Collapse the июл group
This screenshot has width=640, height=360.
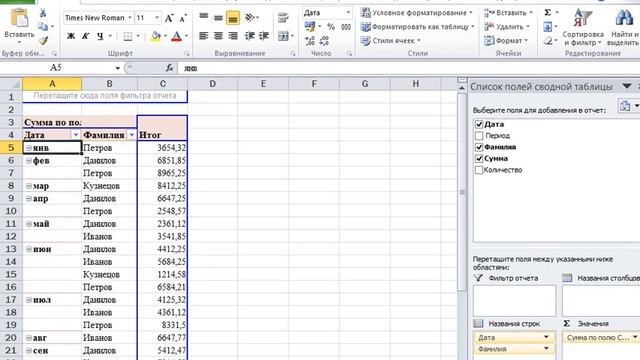click(x=29, y=300)
